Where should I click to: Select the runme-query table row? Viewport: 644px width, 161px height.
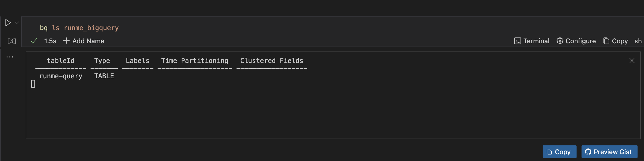(x=61, y=76)
